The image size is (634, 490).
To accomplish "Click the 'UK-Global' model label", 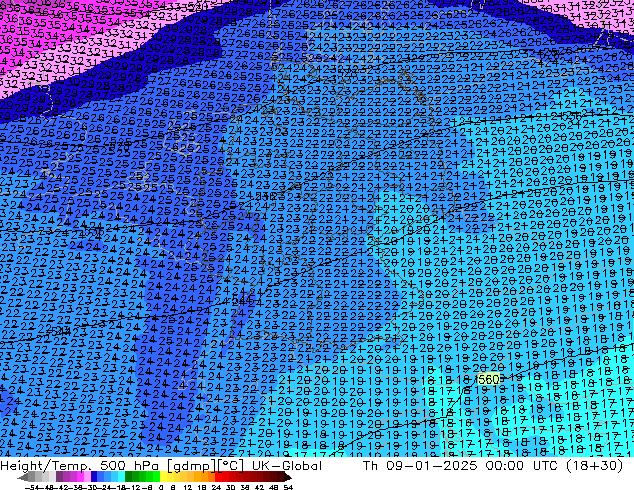I will 287,465.
